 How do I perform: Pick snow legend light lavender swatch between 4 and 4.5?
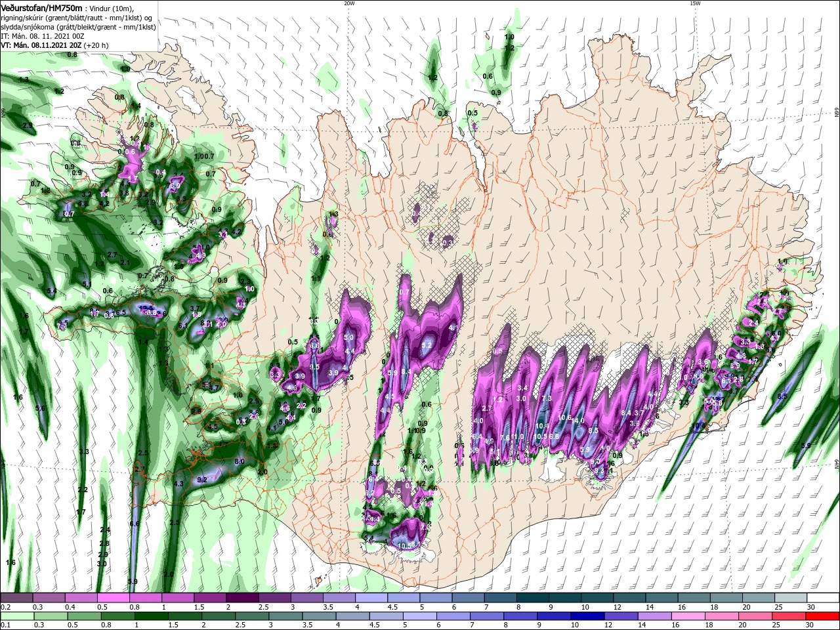[371, 598]
